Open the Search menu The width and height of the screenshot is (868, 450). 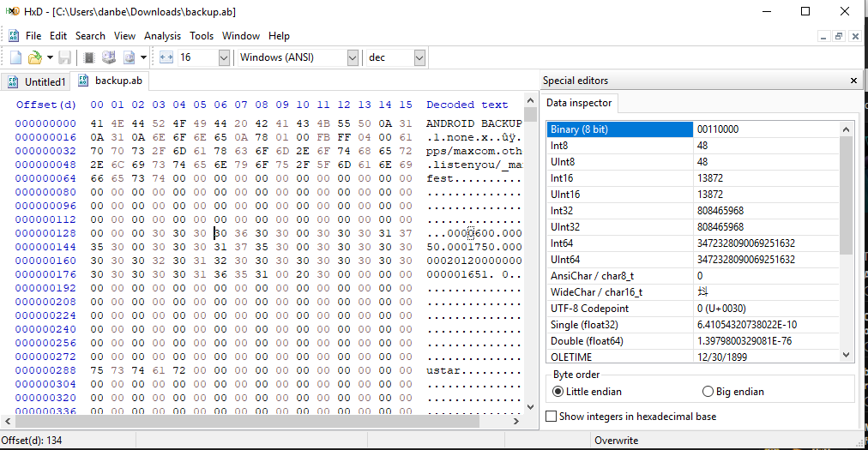pos(90,36)
